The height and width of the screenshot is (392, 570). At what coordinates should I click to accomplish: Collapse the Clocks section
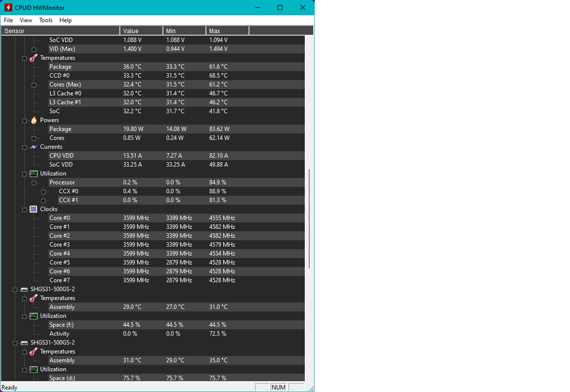click(24, 210)
